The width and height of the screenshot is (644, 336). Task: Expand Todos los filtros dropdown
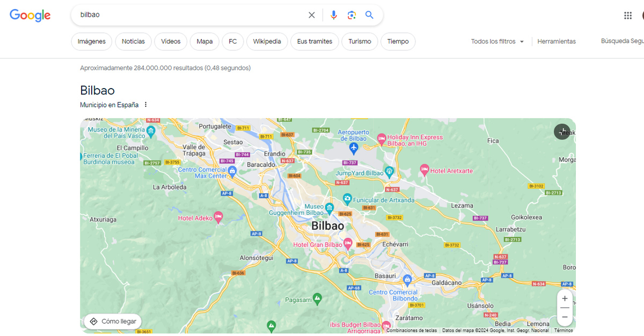coord(497,41)
